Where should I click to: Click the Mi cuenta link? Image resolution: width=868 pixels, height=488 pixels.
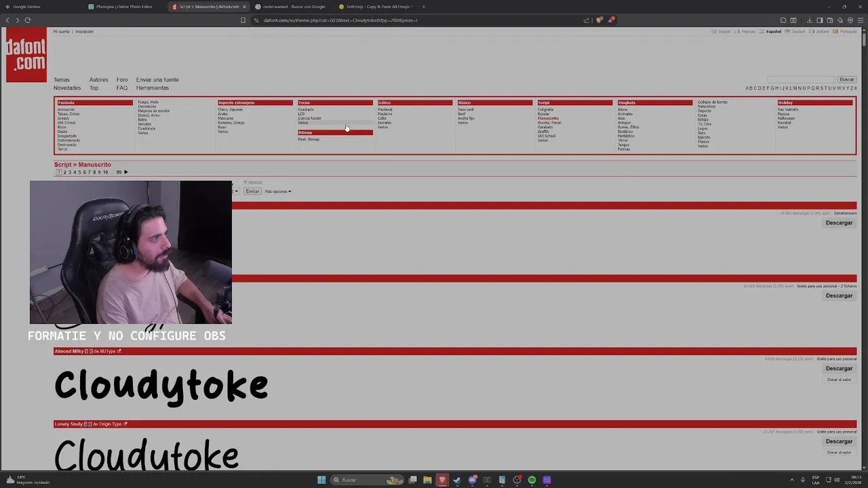coord(62,32)
